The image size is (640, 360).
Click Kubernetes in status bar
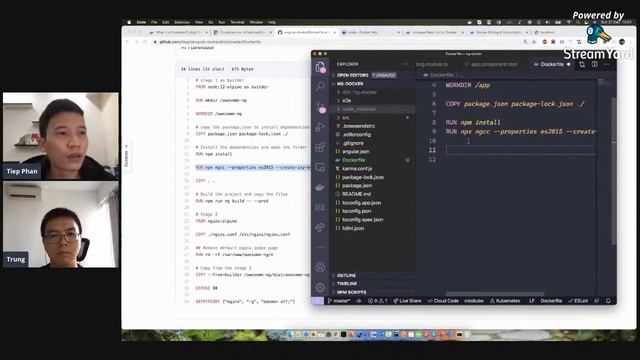click(x=505, y=301)
